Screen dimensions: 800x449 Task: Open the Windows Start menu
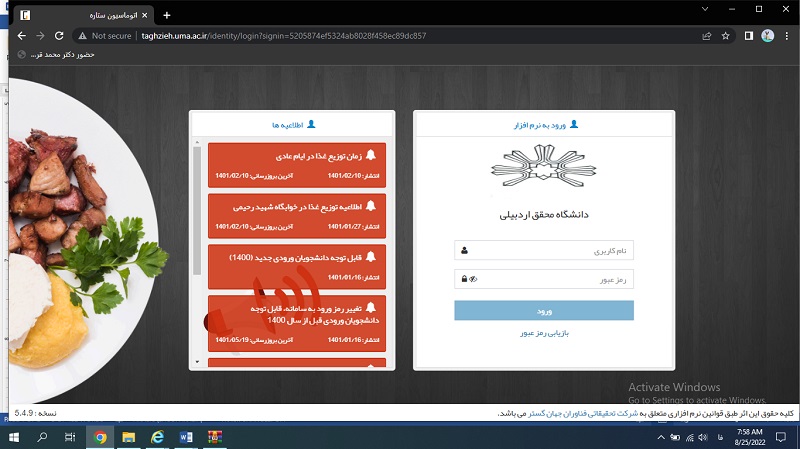(x=14, y=437)
